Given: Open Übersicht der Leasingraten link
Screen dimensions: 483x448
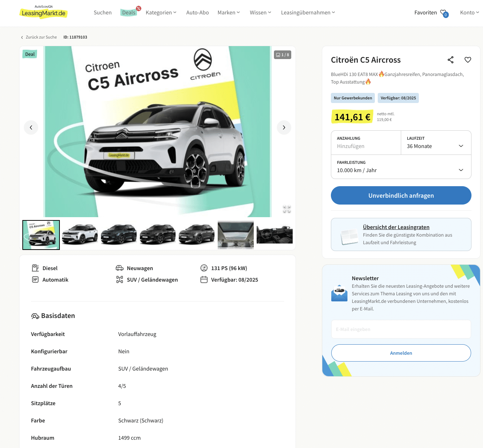Looking at the screenshot, I should 396,227.
